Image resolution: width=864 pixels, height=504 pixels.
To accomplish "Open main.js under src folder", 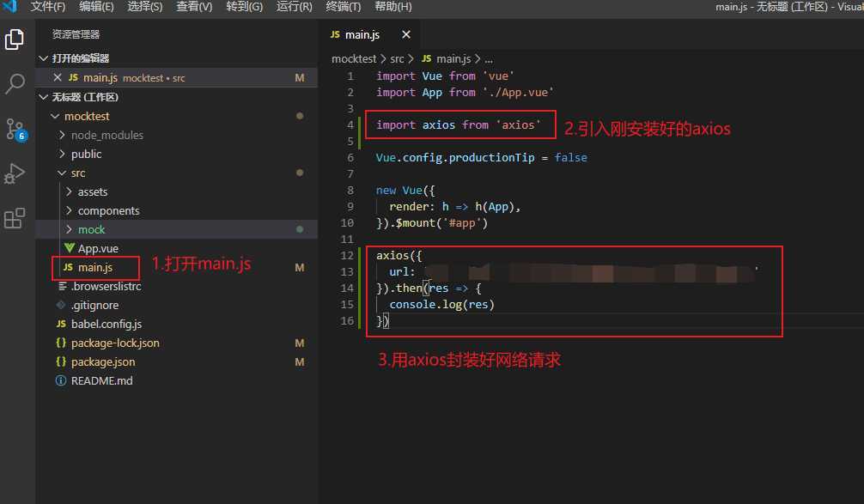I will [x=94, y=267].
